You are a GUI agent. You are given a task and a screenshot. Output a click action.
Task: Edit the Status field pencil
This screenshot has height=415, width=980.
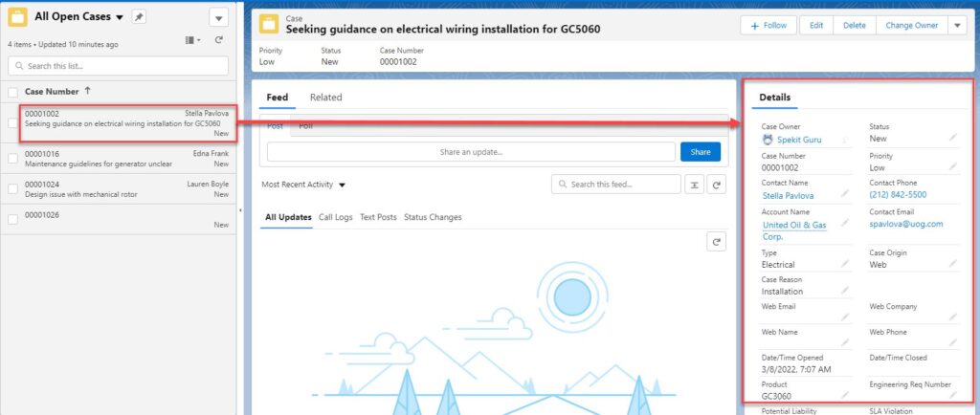(x=952, y=137)
